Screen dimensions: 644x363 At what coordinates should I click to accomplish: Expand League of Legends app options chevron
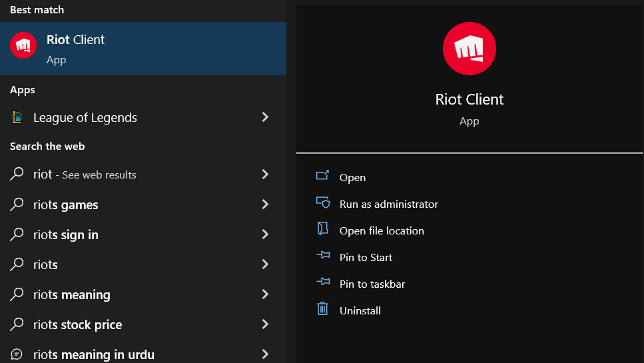tap(265, 117)
